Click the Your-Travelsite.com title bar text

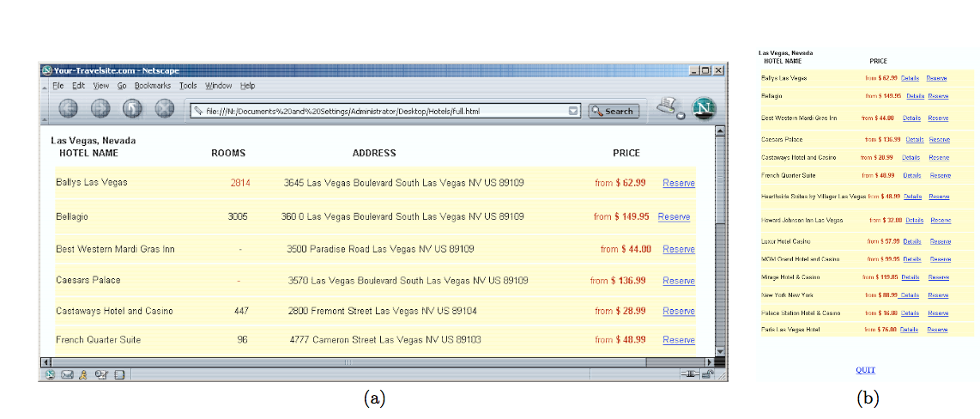pos(116,70)
